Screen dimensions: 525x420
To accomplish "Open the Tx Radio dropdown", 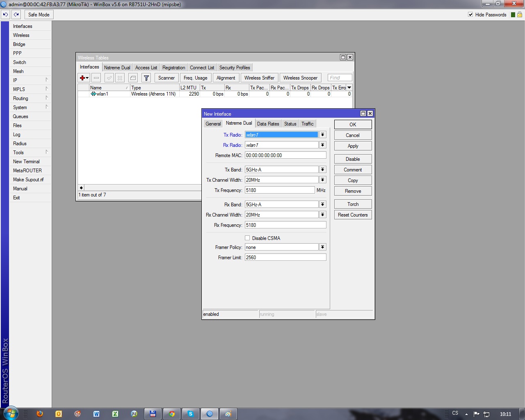I will point(323,135).
